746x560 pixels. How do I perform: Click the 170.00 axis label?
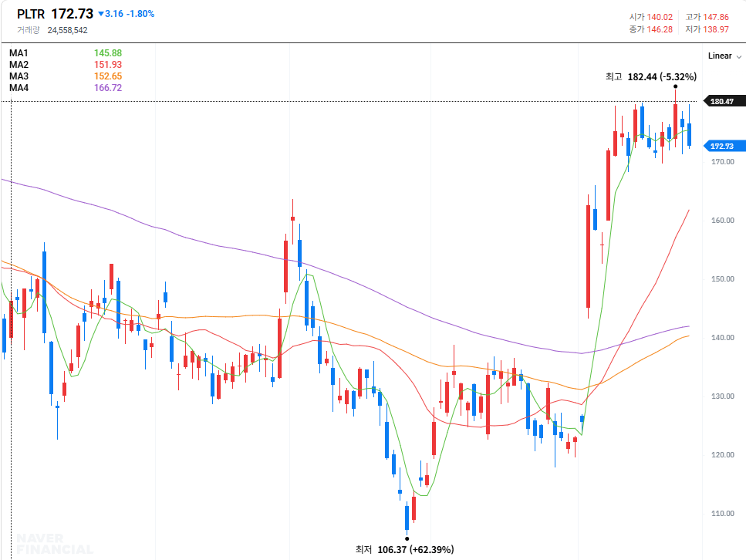tap(723, 162)
